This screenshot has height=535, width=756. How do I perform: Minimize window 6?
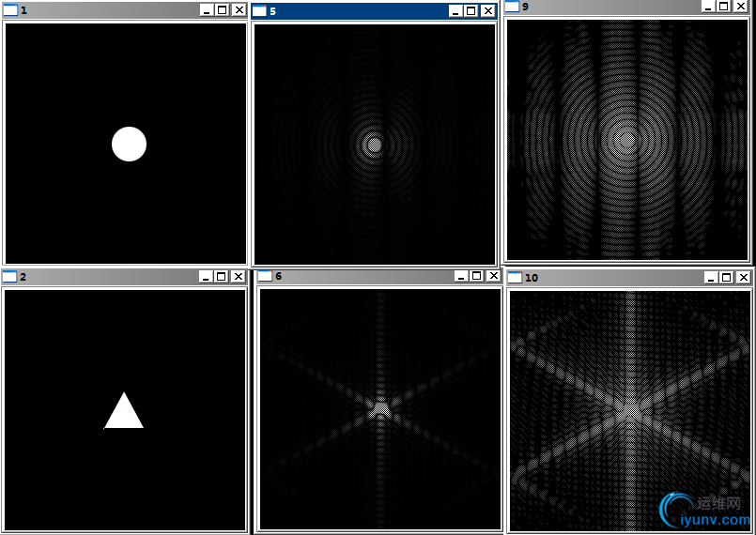point(461,276)
